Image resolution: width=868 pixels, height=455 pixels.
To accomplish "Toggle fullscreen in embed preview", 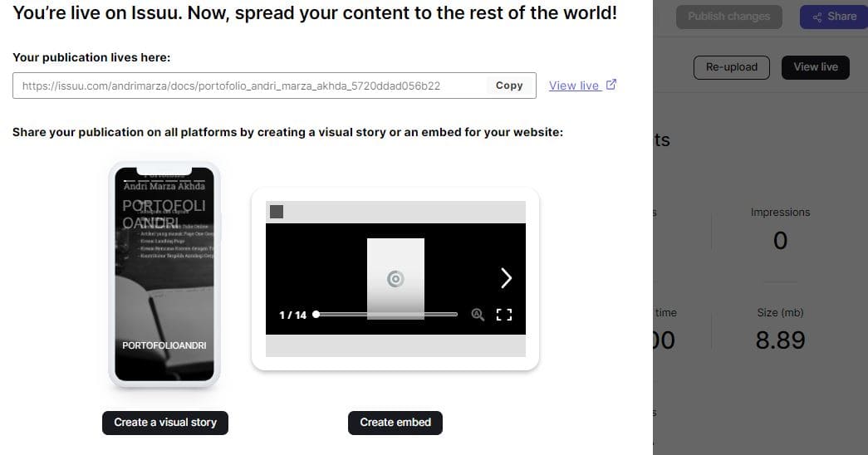I will 503,315.
